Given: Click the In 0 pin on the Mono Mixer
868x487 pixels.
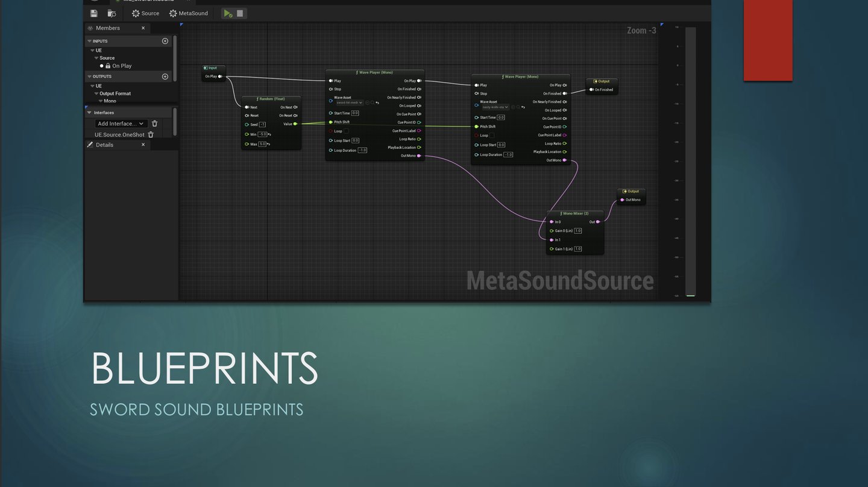Looking at the screenshot, I should point(552,222).
